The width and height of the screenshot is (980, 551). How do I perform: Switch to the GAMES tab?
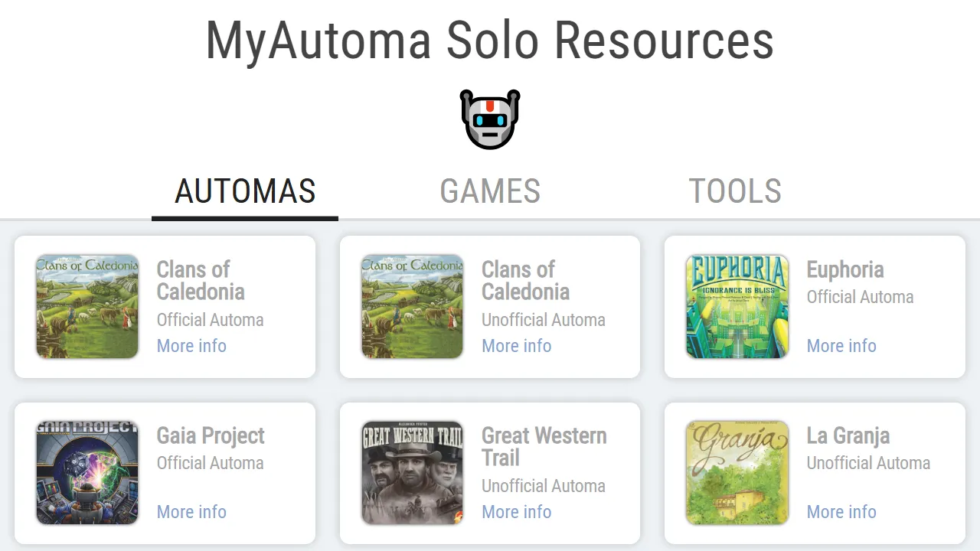[x=490, y=191]
